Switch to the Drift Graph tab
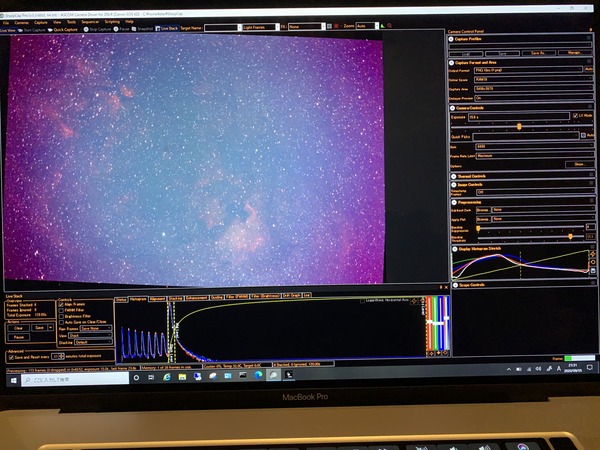 pyautogui.click(x=292, y=296)
